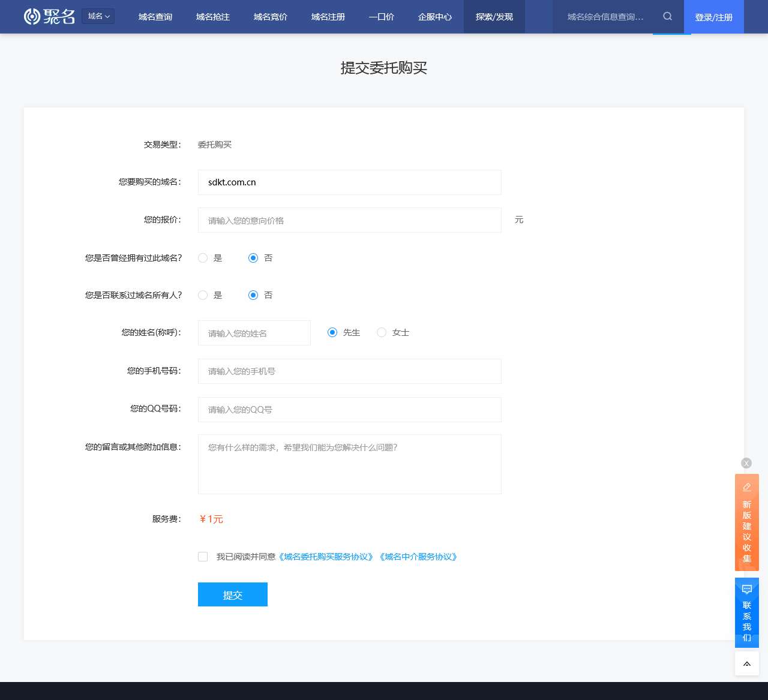
Task: Check the agreement checkbox 我已阅读并同意
Action: [203, 557]
